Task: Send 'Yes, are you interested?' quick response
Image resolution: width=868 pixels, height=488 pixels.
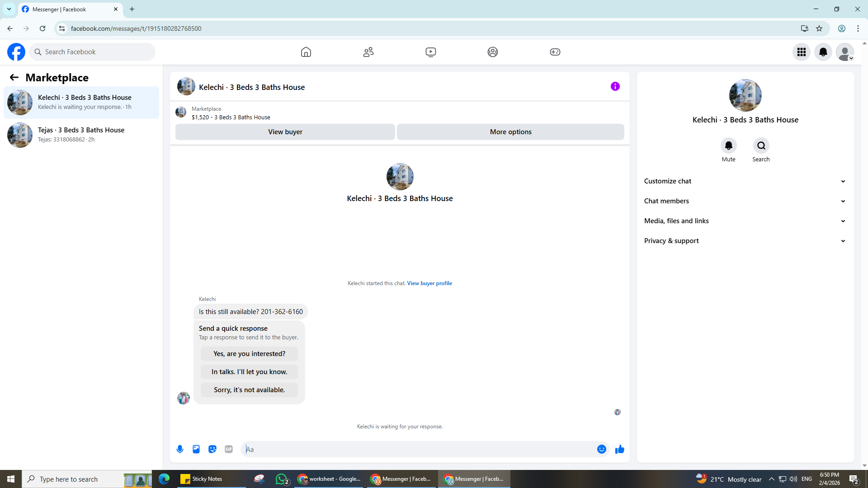Action: [x=249, y=354]
